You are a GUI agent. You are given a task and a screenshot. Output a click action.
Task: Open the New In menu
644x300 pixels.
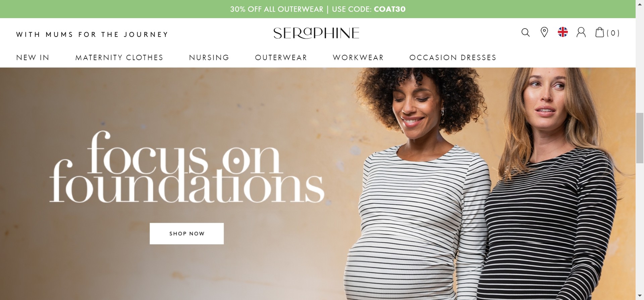coord(33,57)
